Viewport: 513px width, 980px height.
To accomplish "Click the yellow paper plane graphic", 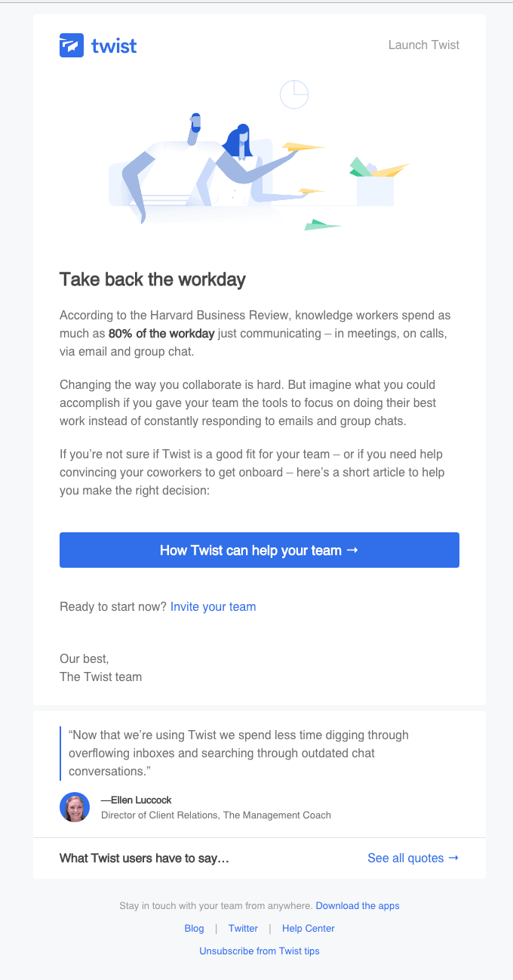I will click(x=304, y=147).
